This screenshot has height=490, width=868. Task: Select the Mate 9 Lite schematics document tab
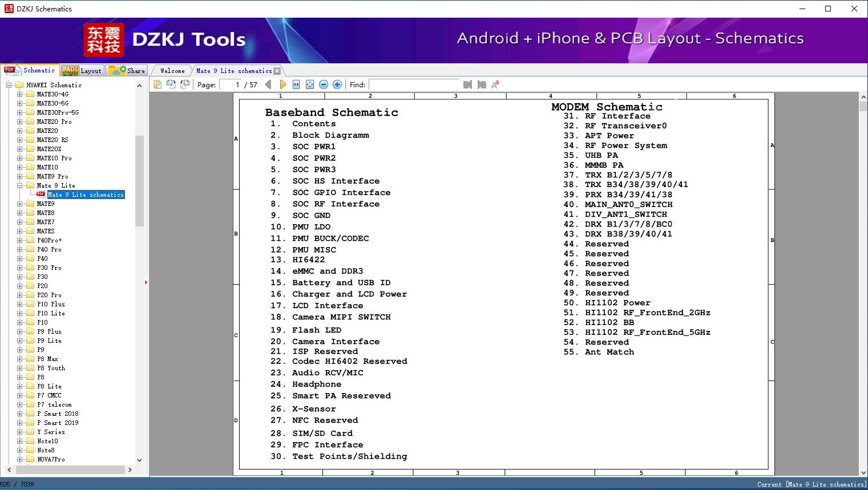tap(234, 71)
